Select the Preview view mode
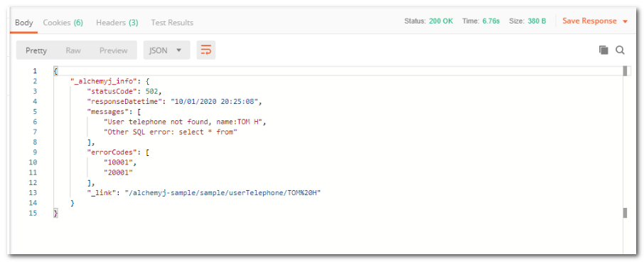The image size is (644, 262). [113, 51]
